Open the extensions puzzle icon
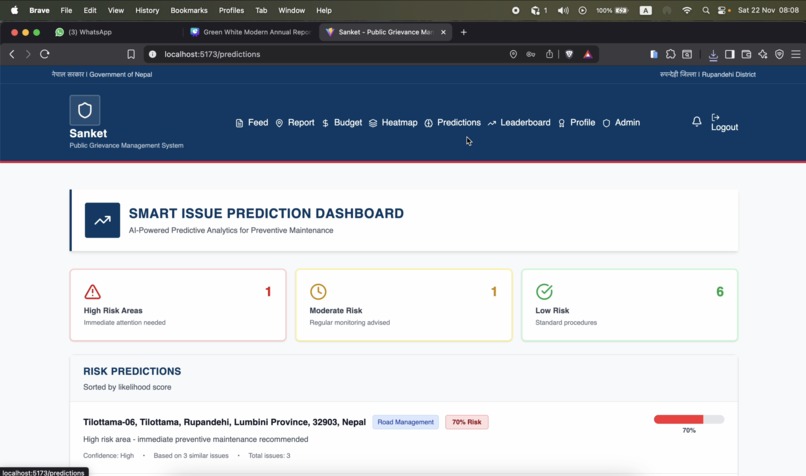 click(670, 54)
